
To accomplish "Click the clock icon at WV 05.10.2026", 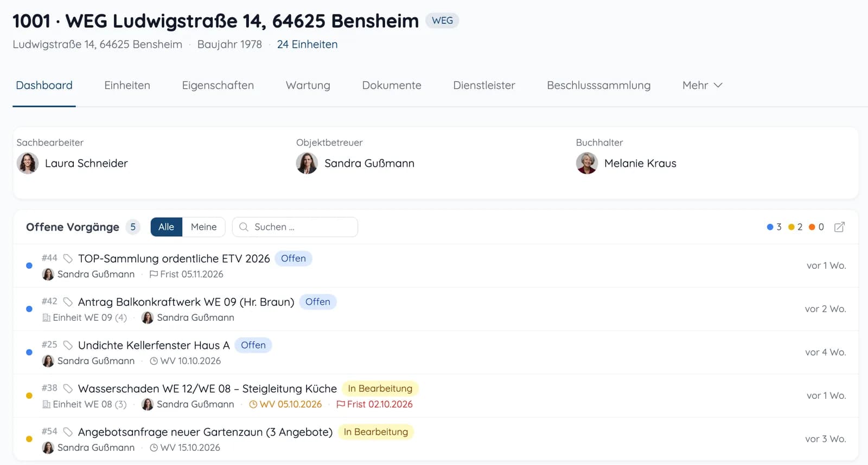I will [x=253, y=404].
